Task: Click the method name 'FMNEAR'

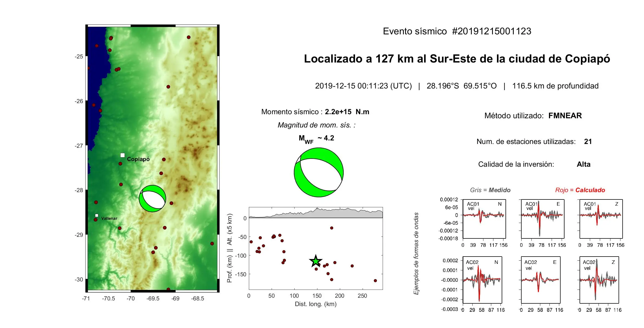Action: 565,116
